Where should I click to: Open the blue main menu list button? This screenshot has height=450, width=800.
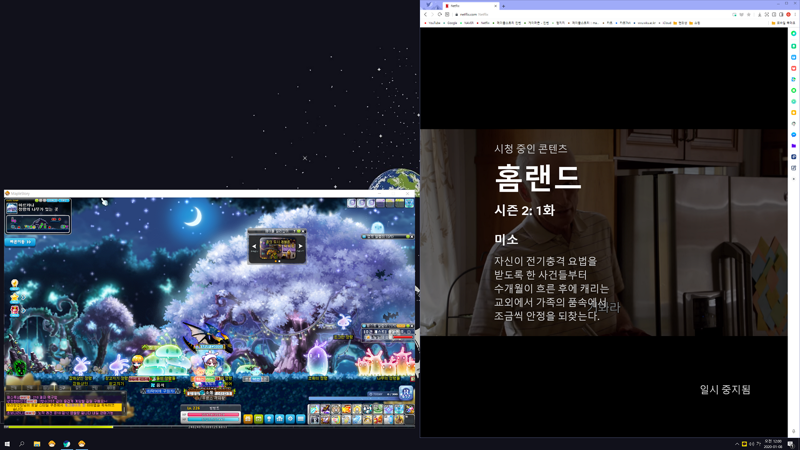tap(301, 419)
